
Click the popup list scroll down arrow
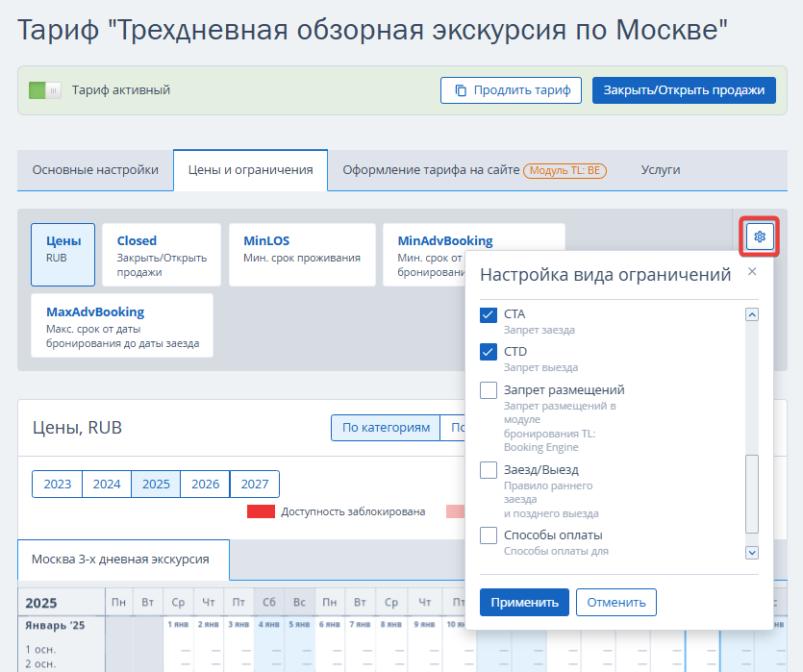752,553
